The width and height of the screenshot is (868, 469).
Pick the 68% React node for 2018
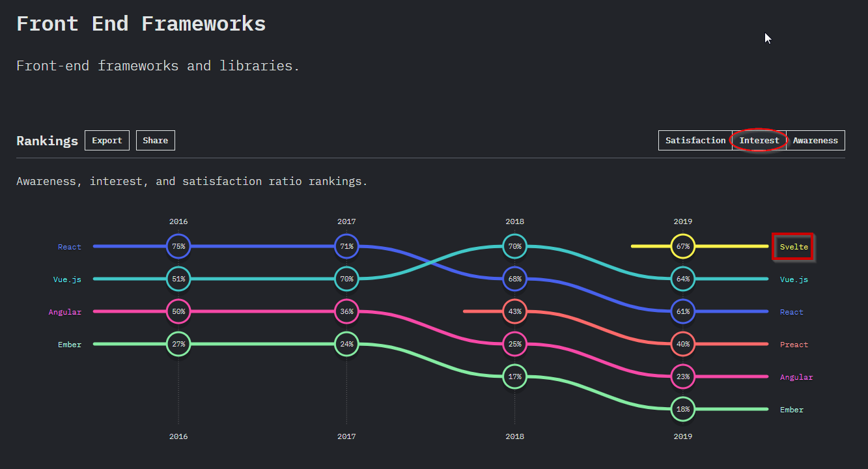click(x=514, y=279)
